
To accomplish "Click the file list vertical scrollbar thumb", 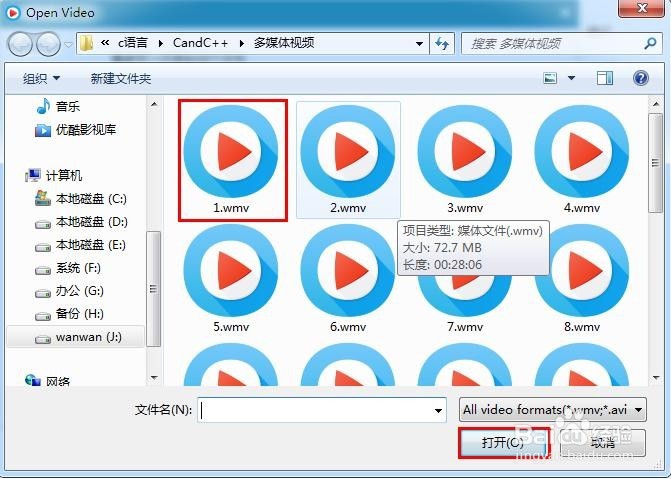I will tap(656, 163).
